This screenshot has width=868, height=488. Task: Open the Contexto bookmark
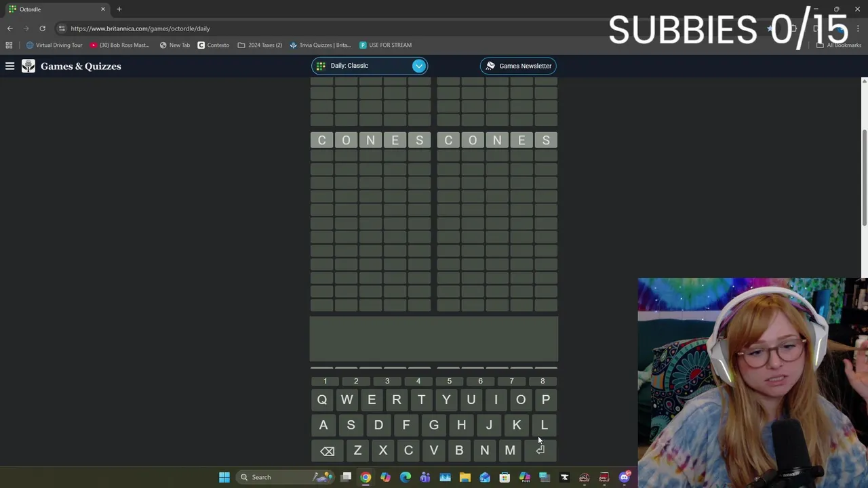[x=213, y=45]
